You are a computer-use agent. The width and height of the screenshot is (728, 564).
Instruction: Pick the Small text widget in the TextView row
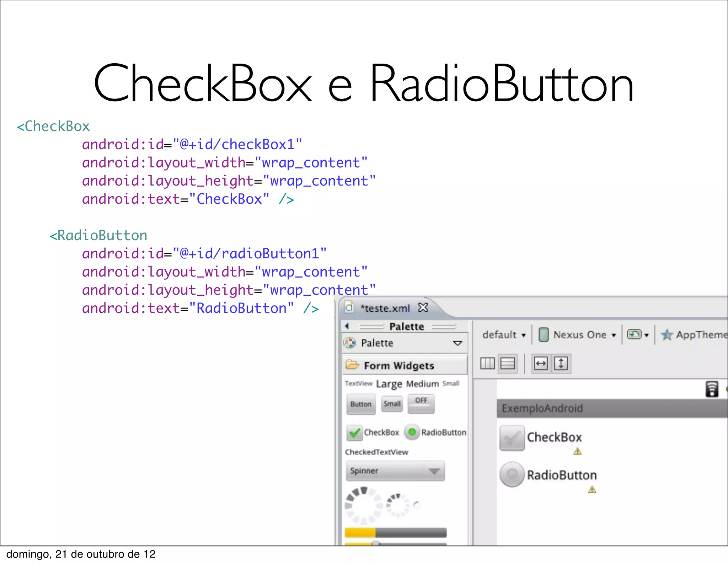pos(451,383)
